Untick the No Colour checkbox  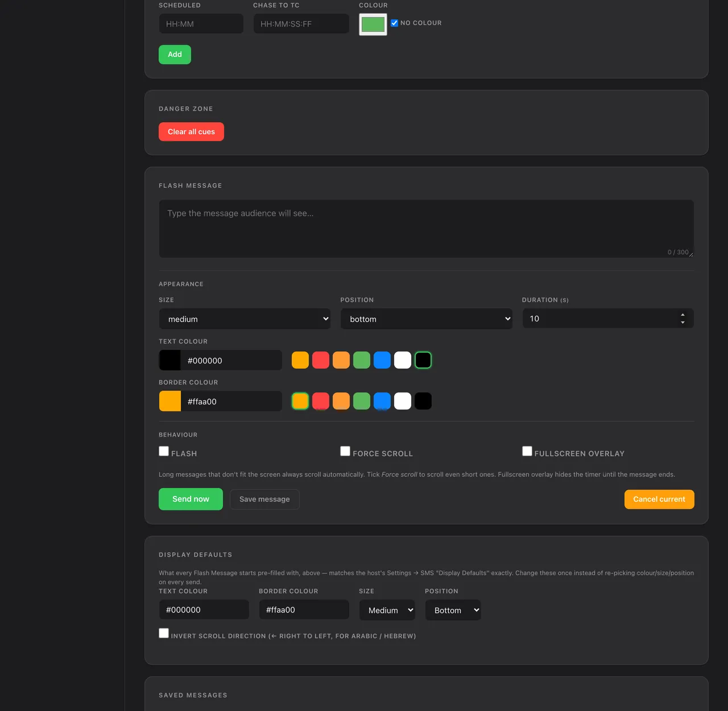tap(394, 23)
